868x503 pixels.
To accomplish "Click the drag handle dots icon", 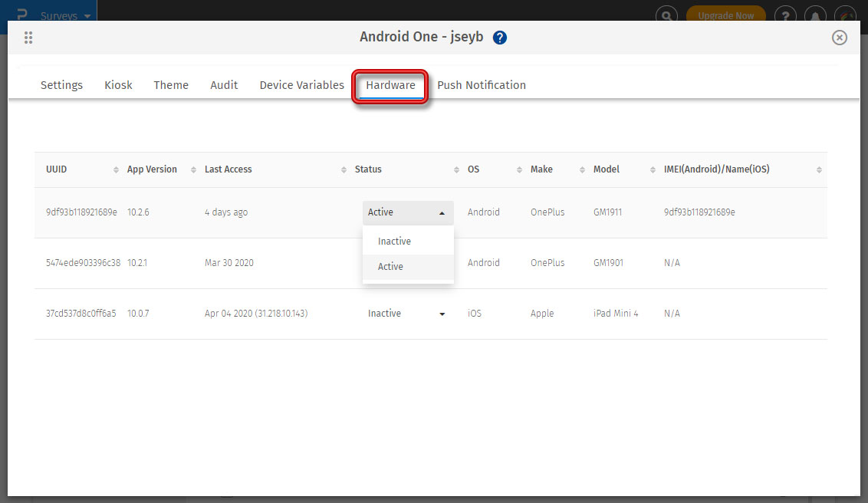I will tap(28, 38).
